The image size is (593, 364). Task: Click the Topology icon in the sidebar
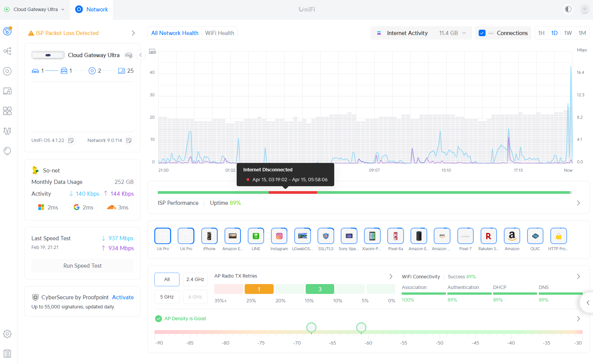[x=7, y=51]
